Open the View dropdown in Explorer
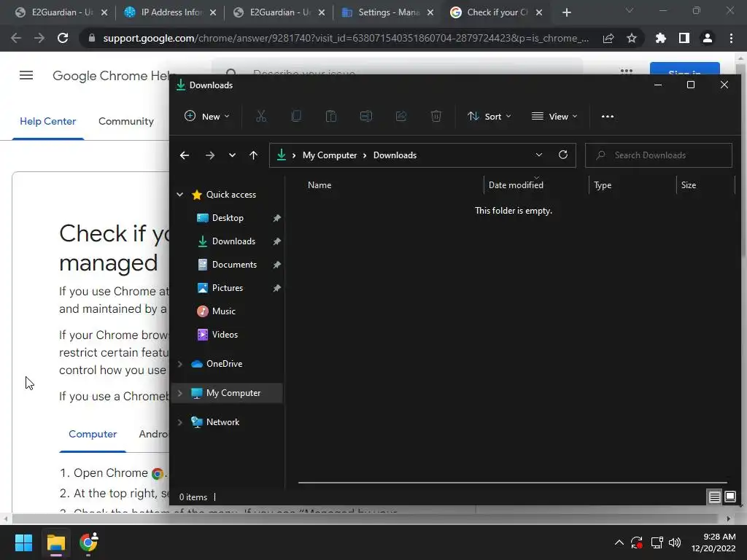This screenshot has height=560, width=747. pyautogui.click(x=554, y=116)
